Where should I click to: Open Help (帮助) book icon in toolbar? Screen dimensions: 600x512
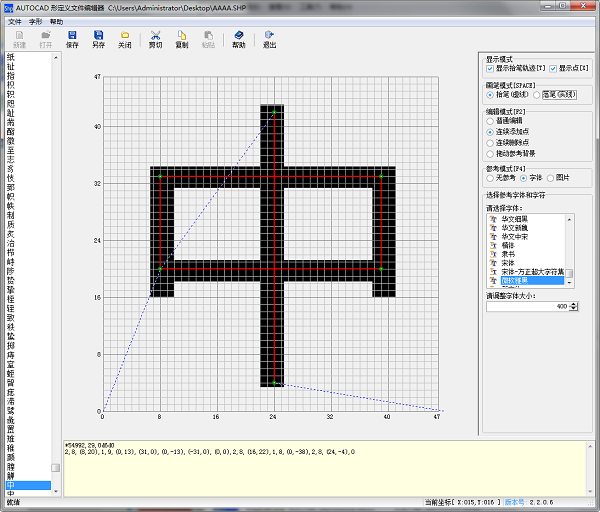click(x=238, y=36)
